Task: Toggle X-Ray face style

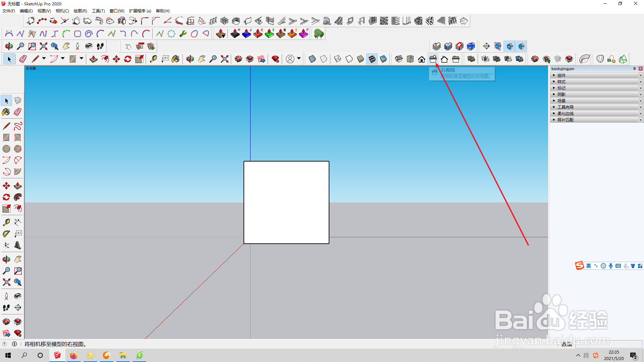Action: [312, 59]
